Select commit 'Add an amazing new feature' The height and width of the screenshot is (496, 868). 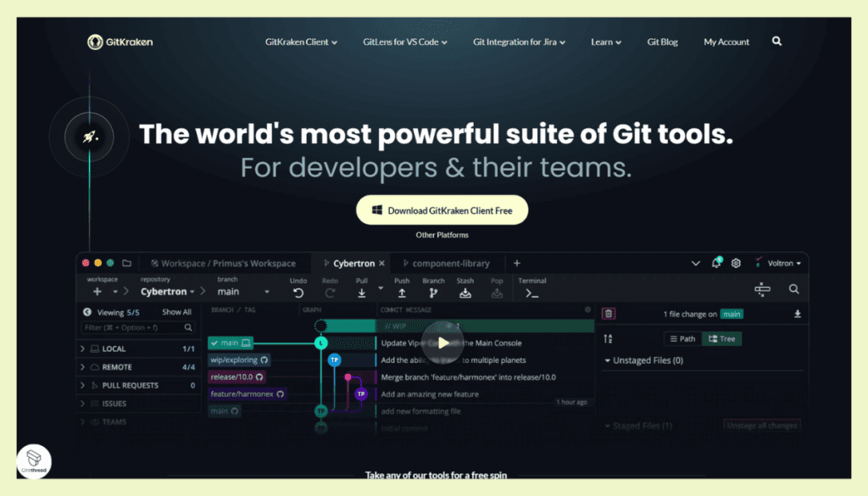pos(430,394)
